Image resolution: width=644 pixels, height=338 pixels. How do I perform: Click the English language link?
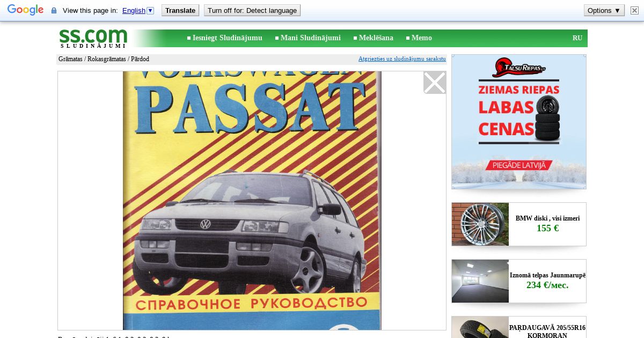click(134, 10)
